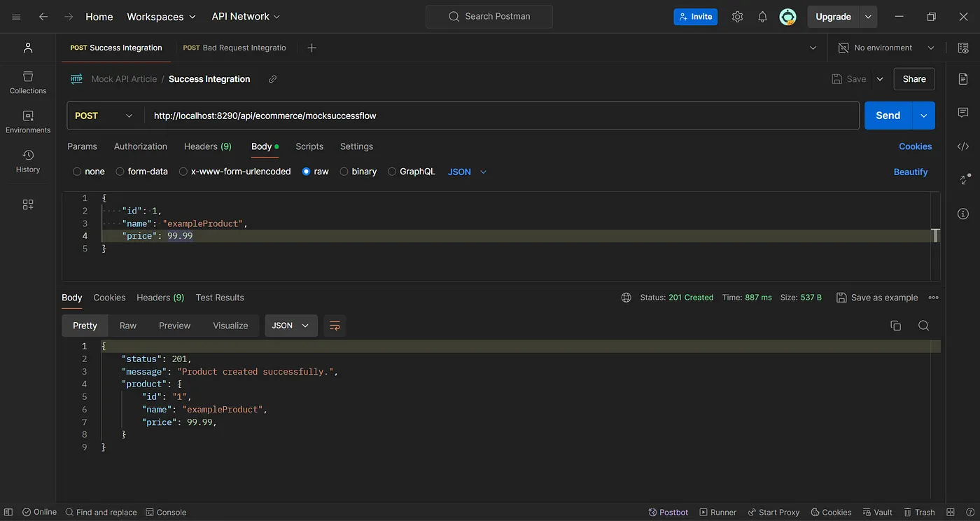This screenshot has width=980, height=521.
Task: Open the response Cookies tab
Action: 109,298
